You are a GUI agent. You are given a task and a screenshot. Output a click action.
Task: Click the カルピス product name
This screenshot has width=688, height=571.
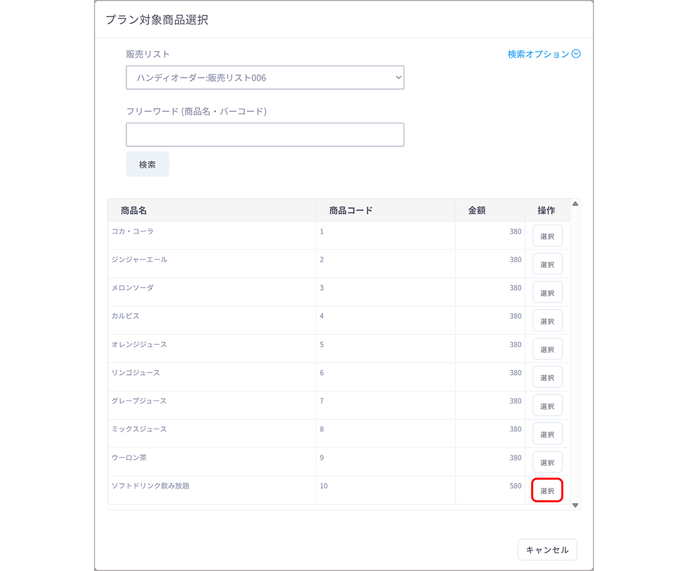[x=125, y=316]
